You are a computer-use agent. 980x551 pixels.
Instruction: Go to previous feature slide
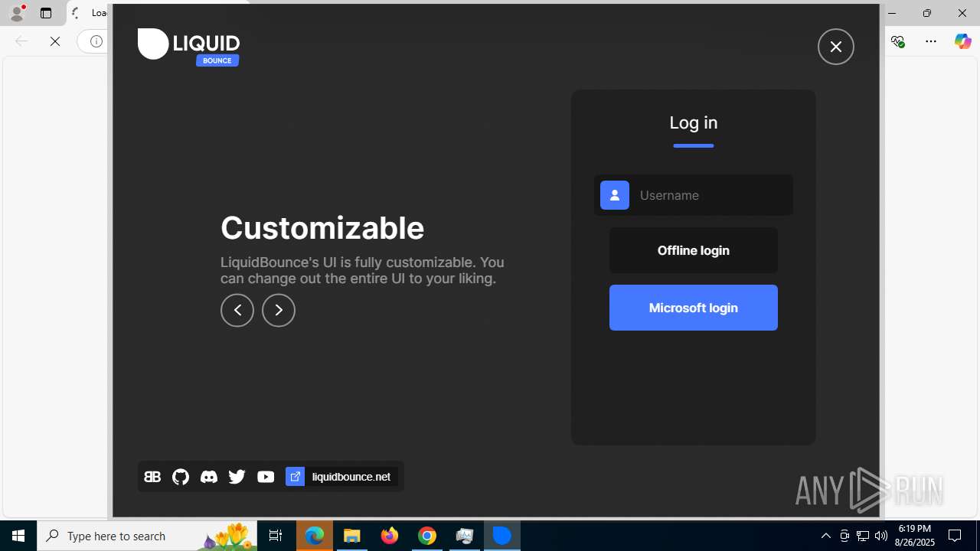point(237,310)
